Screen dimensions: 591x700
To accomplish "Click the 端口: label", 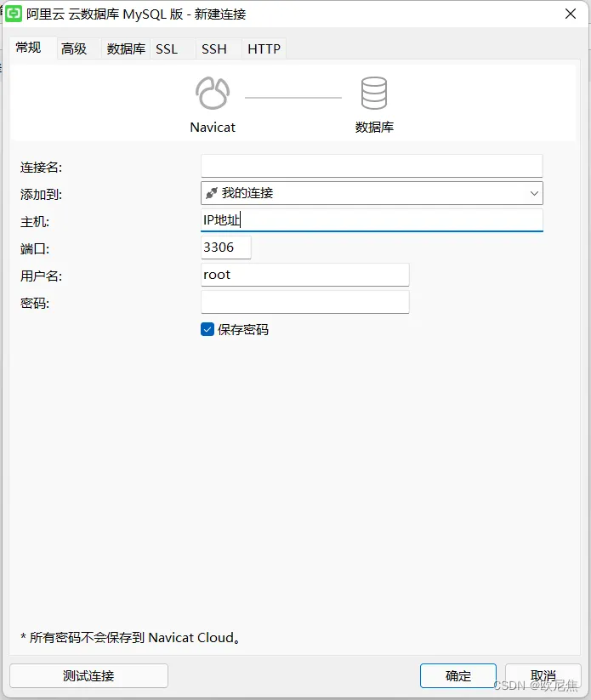I will tap(35, 249).
